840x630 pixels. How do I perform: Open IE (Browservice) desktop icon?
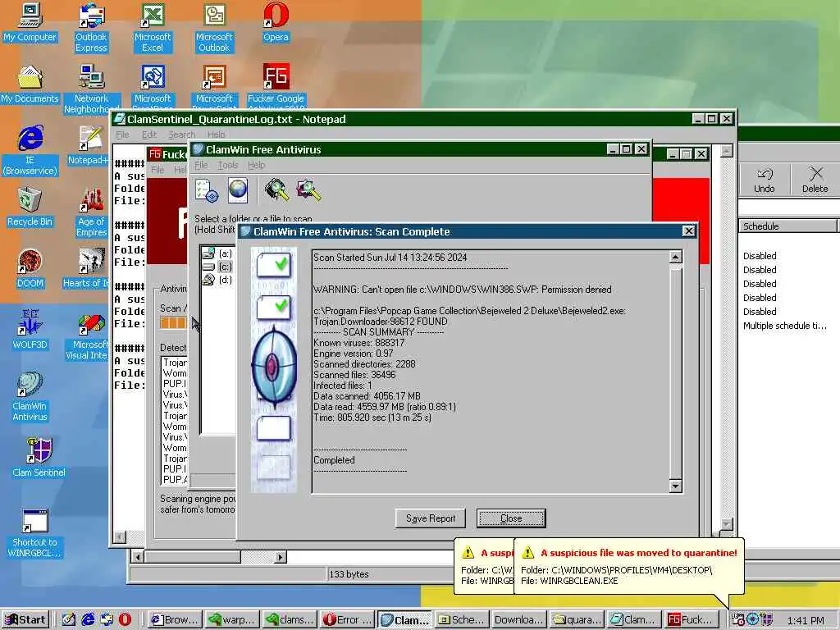pos(30,150)
